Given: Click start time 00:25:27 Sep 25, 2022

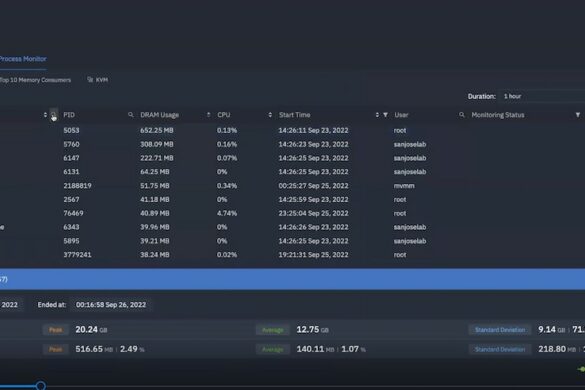Looking at the screenshot, I should coord(313,185).
